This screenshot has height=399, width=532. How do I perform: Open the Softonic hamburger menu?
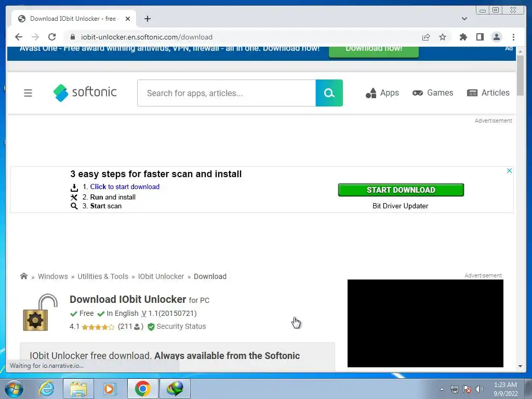pos(28,93)
